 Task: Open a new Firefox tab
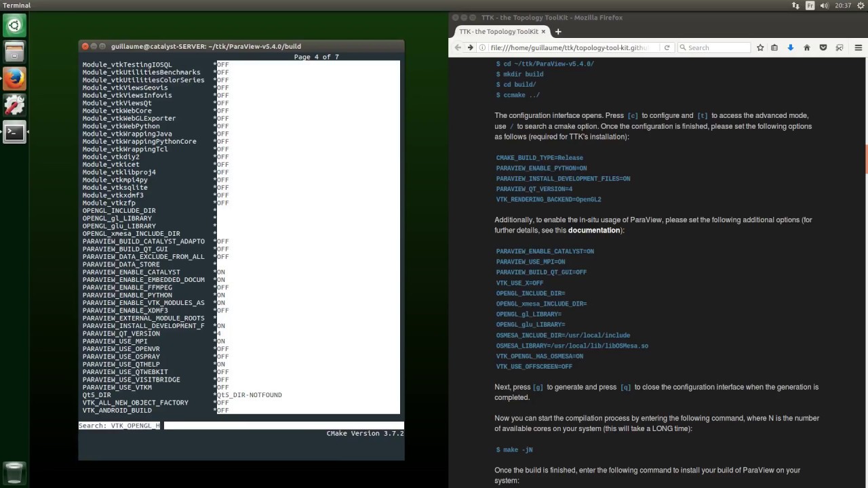[x=558, y=31]
